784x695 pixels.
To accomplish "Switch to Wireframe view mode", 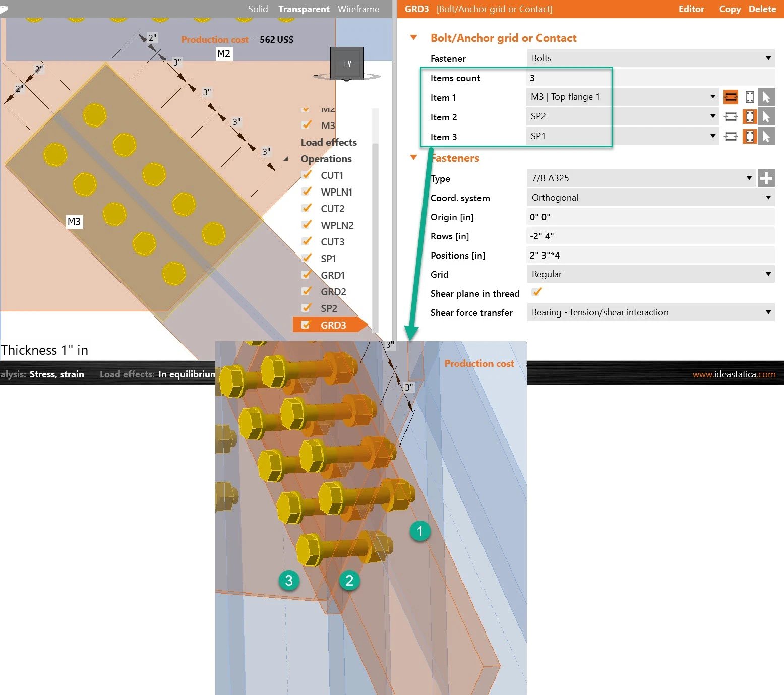I will pyautogui.click(x=358, y=9).
